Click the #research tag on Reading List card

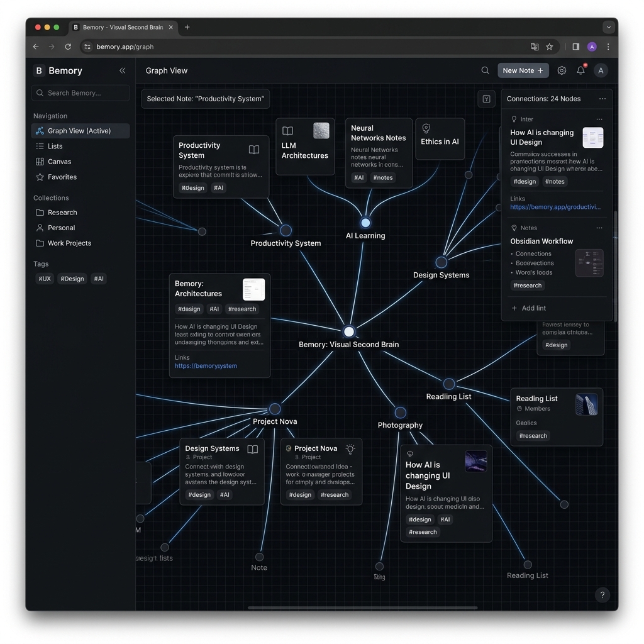(x=533, y=436)
